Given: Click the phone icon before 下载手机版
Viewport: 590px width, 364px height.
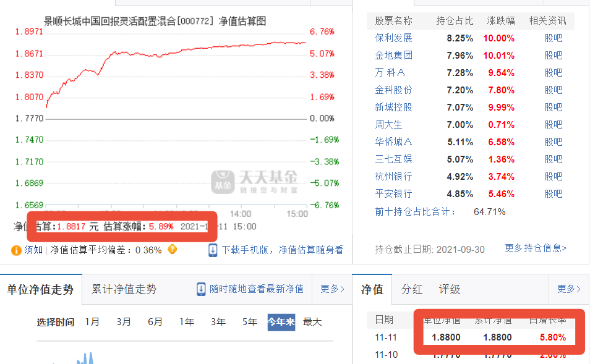Looking at the screenshot, I should point(213,250).
